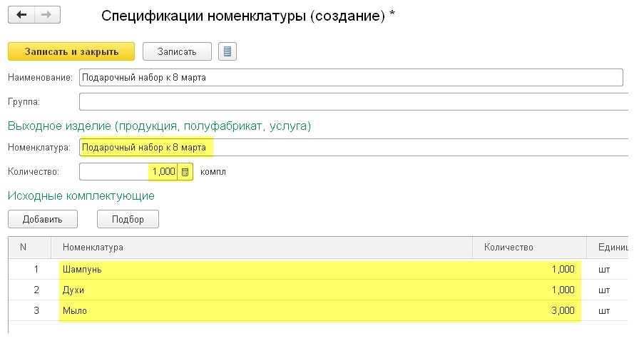
Task: Open the list icon next to Записать
Action: (227, 51)
